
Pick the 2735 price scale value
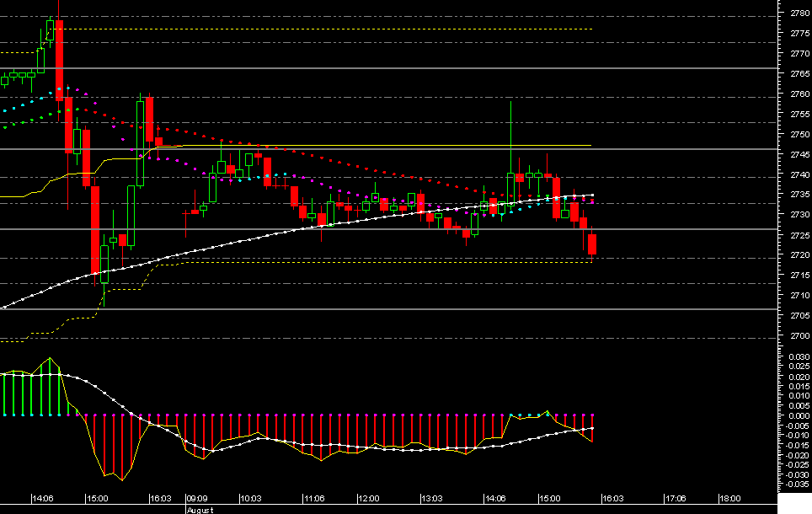pos(799,195)
